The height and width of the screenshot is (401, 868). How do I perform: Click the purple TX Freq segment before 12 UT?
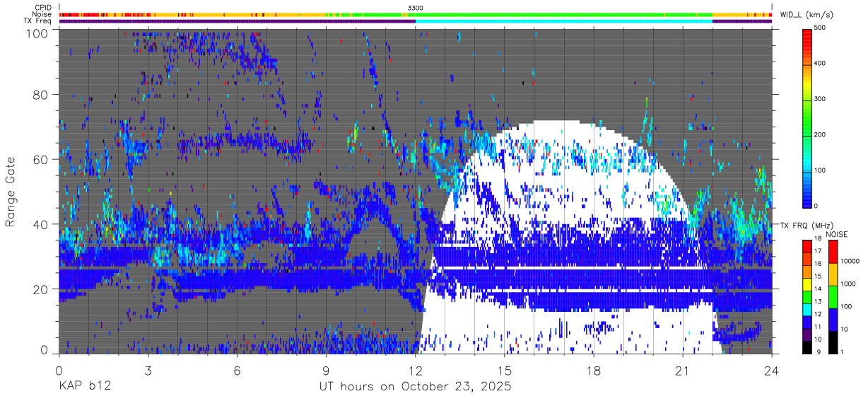237,21
